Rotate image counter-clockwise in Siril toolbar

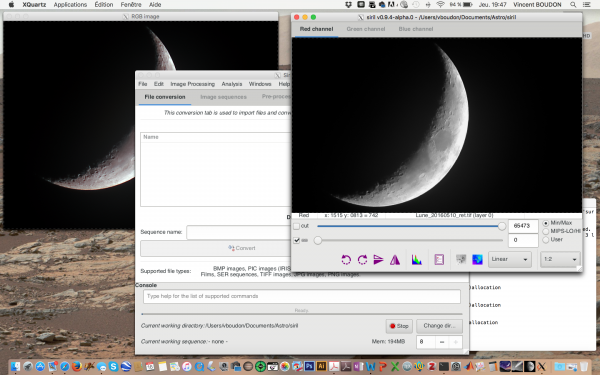tap(346, 260)
